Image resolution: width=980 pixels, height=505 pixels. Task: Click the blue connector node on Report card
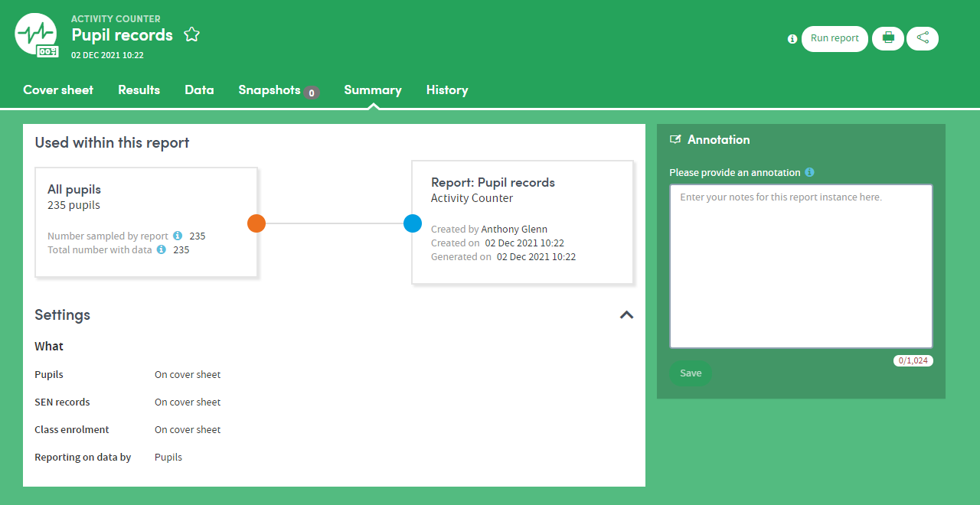pos(413,223)
